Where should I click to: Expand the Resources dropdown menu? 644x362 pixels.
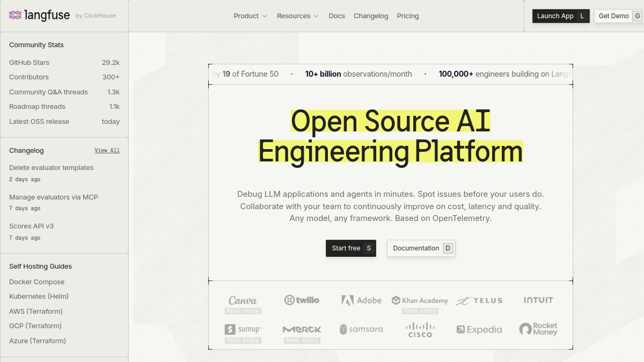298,16
